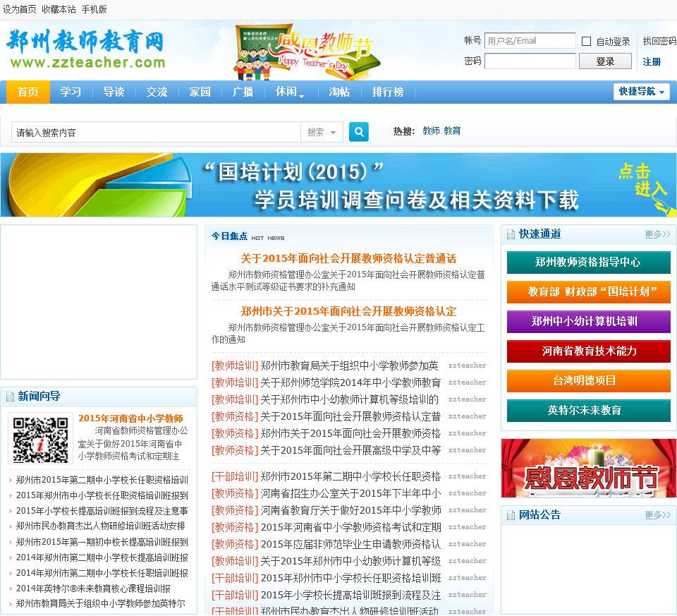The height and width of the screenshot is (616, 677).
Task: Open 郑州市民办教育杰出人物研修培训班活动安排 in 新闻向导
Action: 101,526
